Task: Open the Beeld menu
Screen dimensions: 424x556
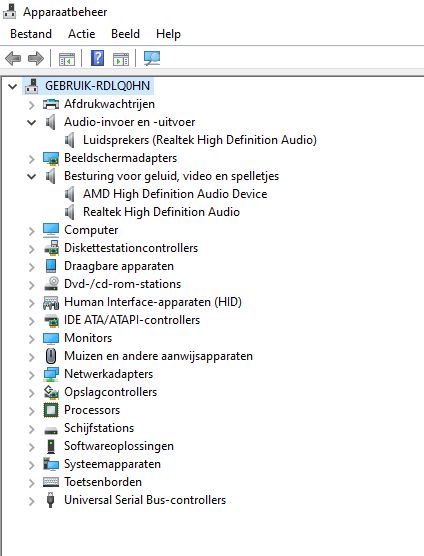Action: point(125,34)
